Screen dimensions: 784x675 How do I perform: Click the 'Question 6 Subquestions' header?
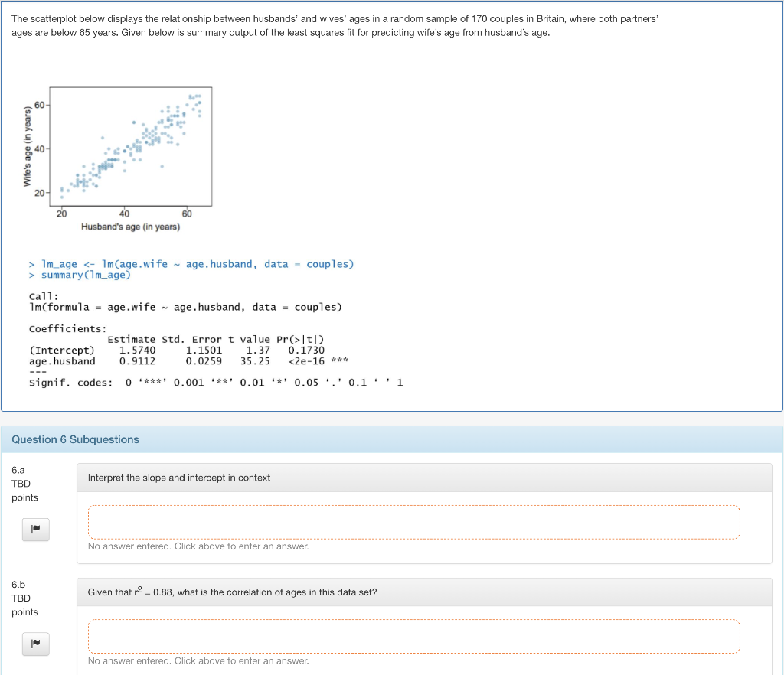point(76,440)
